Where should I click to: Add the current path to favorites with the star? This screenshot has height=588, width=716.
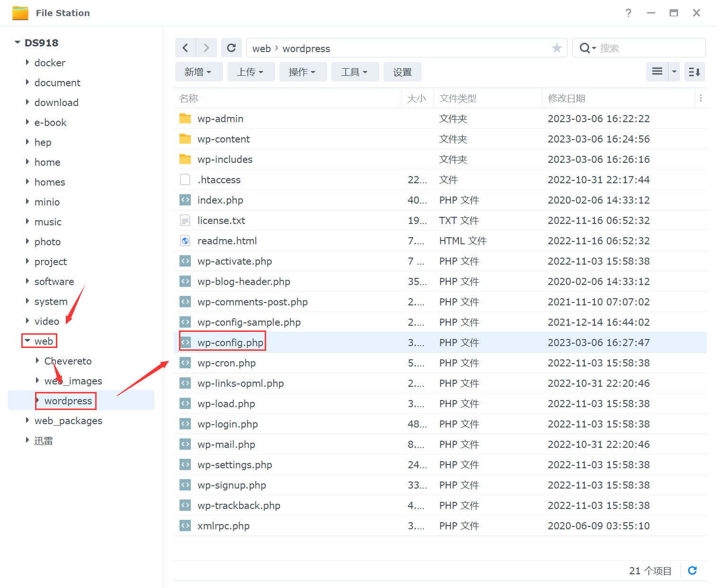pyautogui.click(x=557, y=48)
